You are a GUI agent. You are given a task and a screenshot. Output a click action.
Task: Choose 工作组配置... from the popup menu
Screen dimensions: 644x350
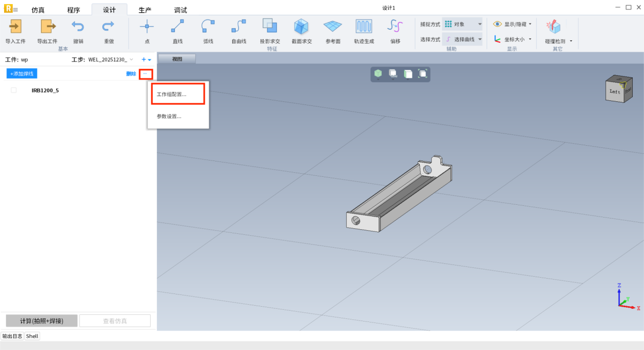(172, 94)
